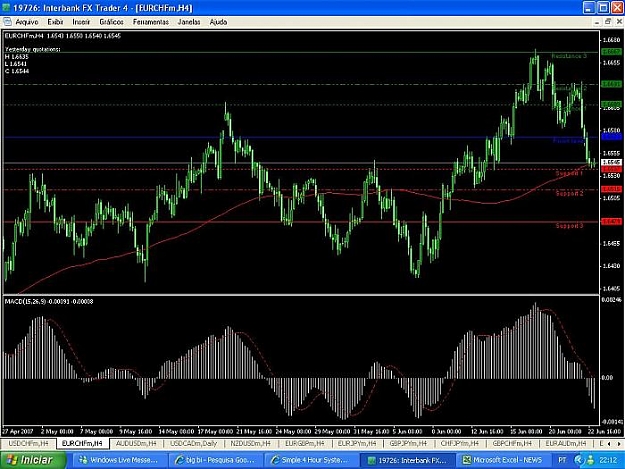Expand hidden tray icons with the chevron
The width and height of the screenshot is (625, 469).
[x=578, y=460]
